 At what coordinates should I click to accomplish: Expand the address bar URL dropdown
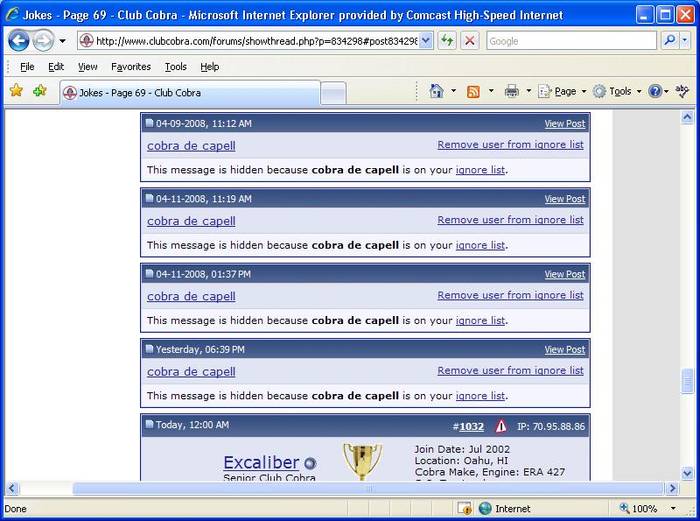coord(426,41)
